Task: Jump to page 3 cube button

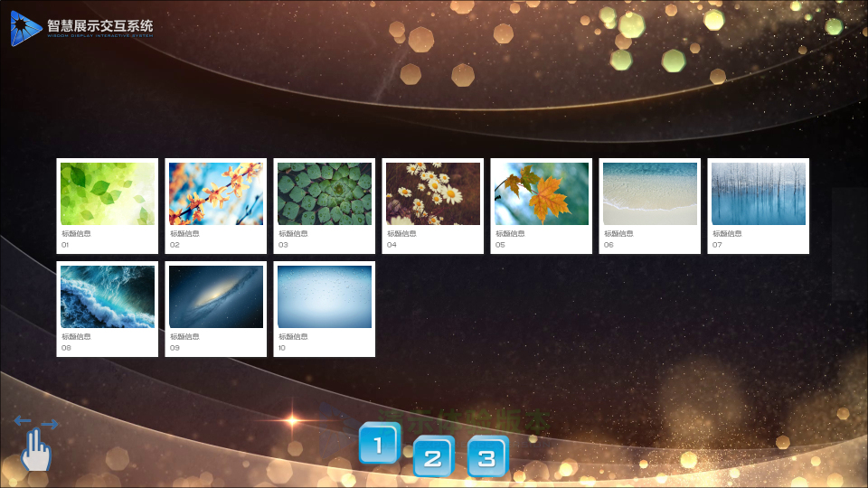Action: pyautogui.click(x=487, y=457)
